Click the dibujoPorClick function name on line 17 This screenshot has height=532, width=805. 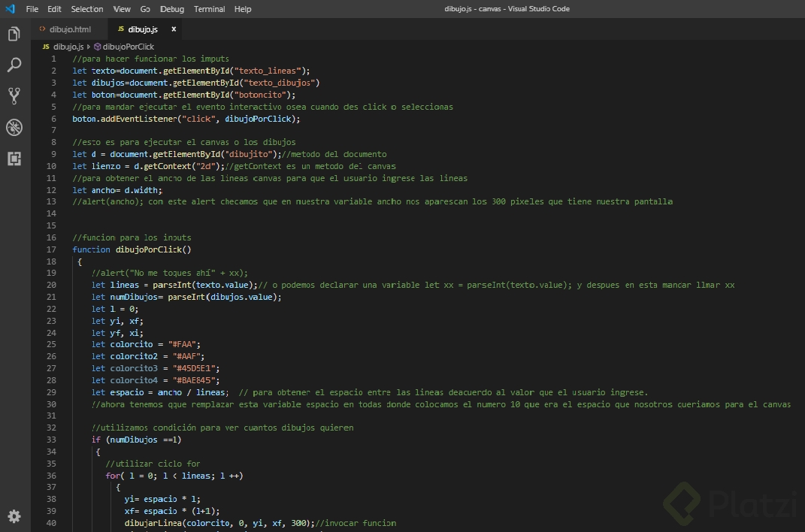tap(148, 249)
